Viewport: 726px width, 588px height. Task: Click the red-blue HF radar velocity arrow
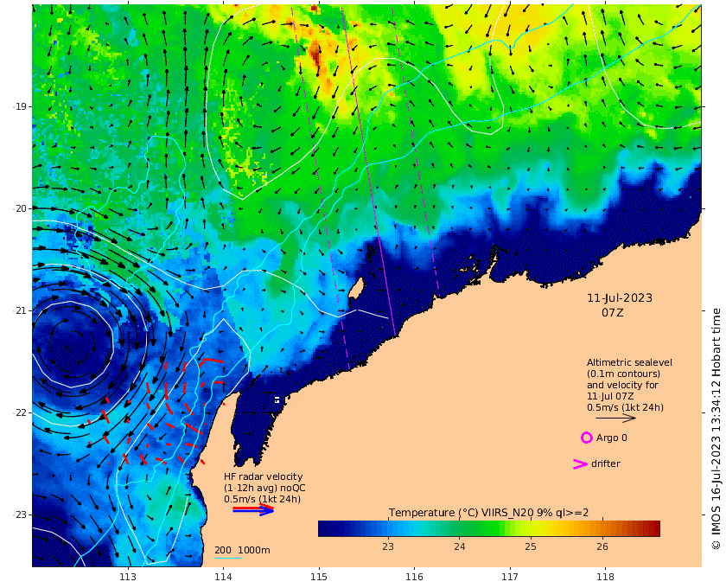[254, 509]
